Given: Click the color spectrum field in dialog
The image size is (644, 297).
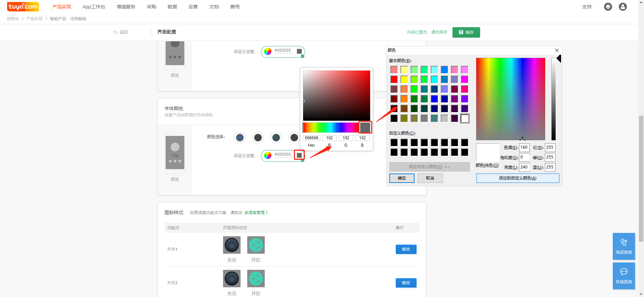Looking at the screenshot, I should [x=511, y=99].
